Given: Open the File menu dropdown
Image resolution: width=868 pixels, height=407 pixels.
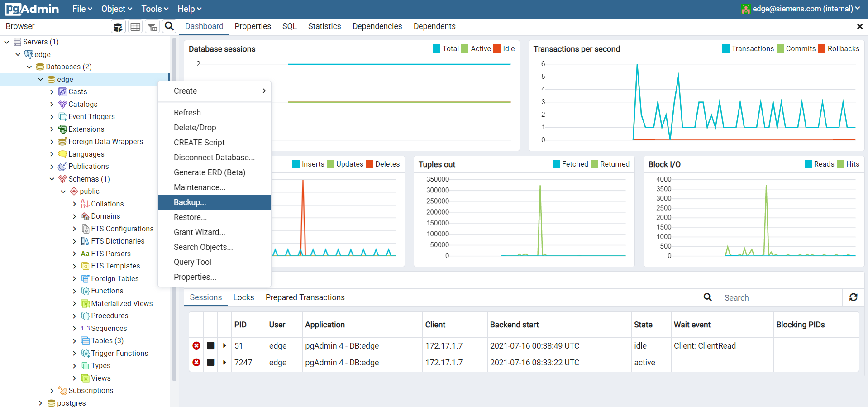Looking at the screenshot, I should (x=82, y=9).
